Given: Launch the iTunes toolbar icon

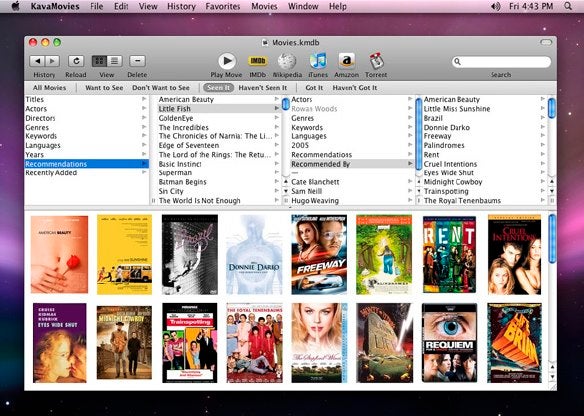Looking at the screenshot, I should [x=318, y=61].
